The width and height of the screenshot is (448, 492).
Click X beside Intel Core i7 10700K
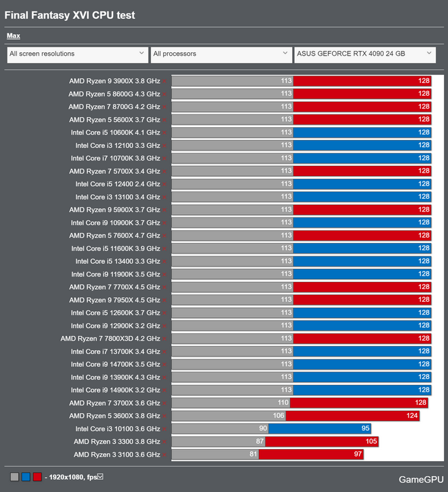click(164, 159)
